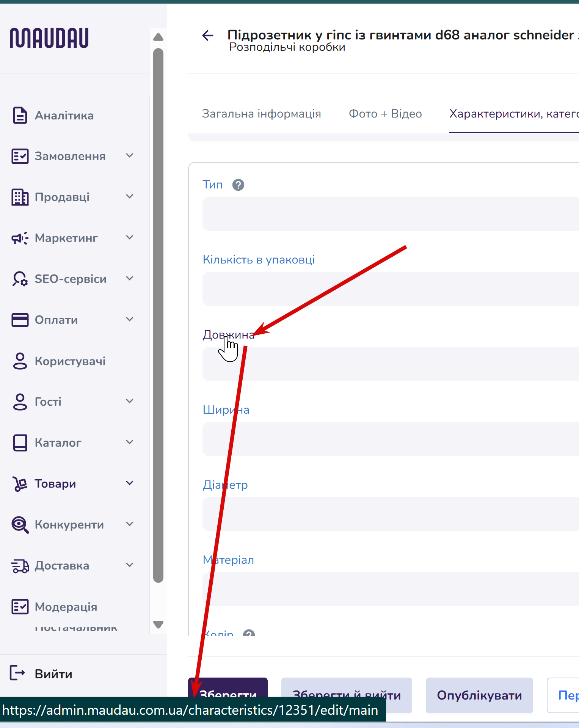Click the Analytics document icon
This screenshot has width=579, height=728.
pyautogui.click(x=20, y=115)
